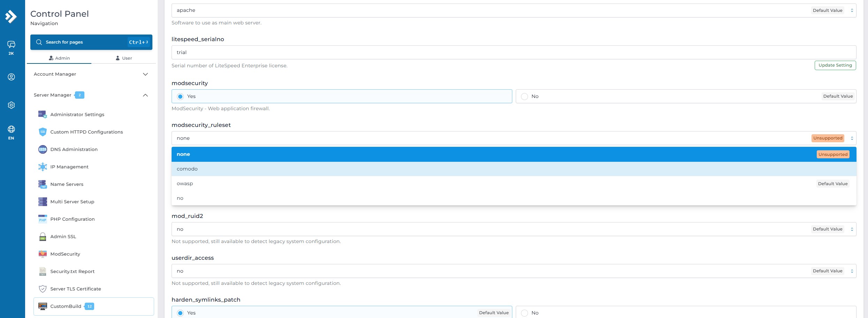Image resolution: width=868 pixels, height=318 pixels.
Task: Click the magnifier icon in search bar
Action: [39, 42]
